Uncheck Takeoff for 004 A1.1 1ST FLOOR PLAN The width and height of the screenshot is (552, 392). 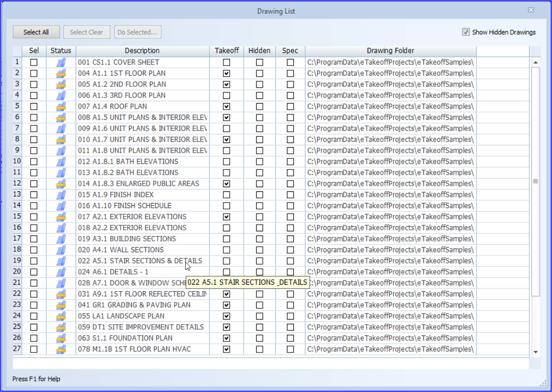[226, 73]
